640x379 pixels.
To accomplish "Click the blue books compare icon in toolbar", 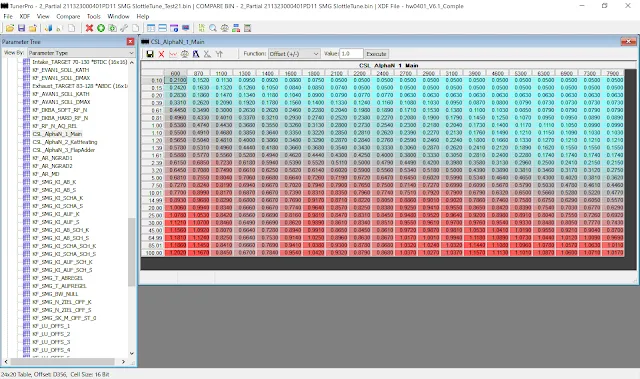I will (x=48, y=28).
